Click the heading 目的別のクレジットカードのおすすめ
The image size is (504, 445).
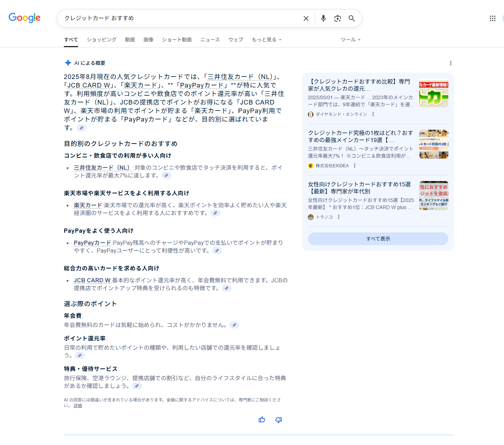(x=121, y=143)
